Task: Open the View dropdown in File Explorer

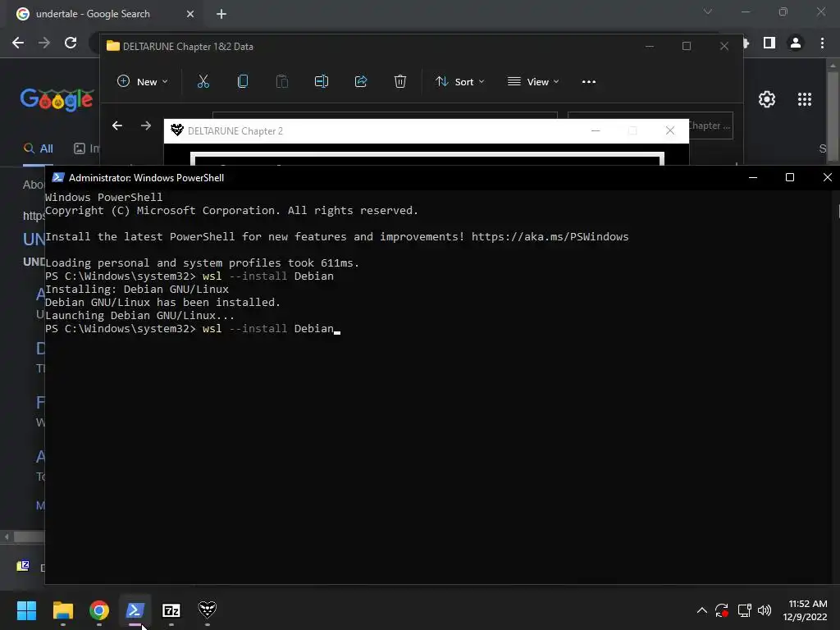Action: [x=533, y=81]
